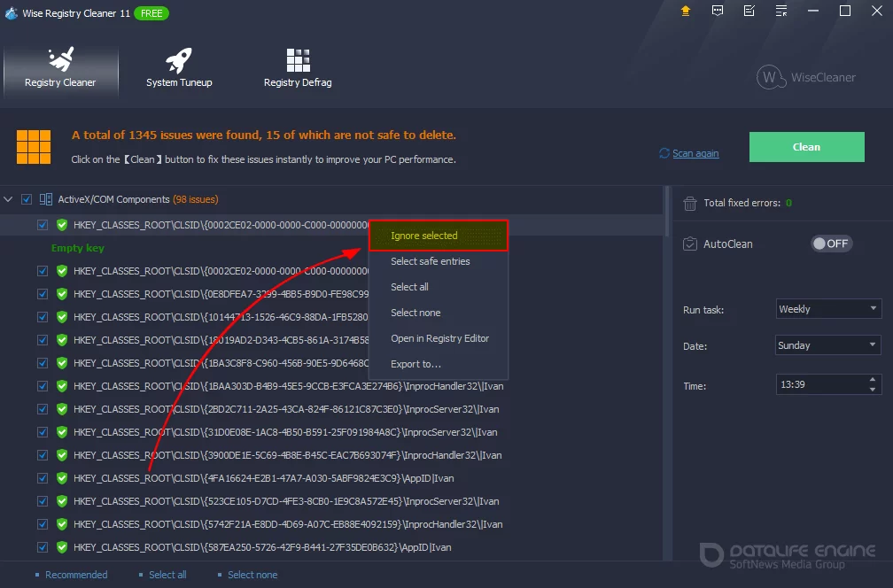This screenshot has width=893, height=588.
Task: Uncheck the ActiveX/COM Components checkbox
Action: [x=27, y=199]
